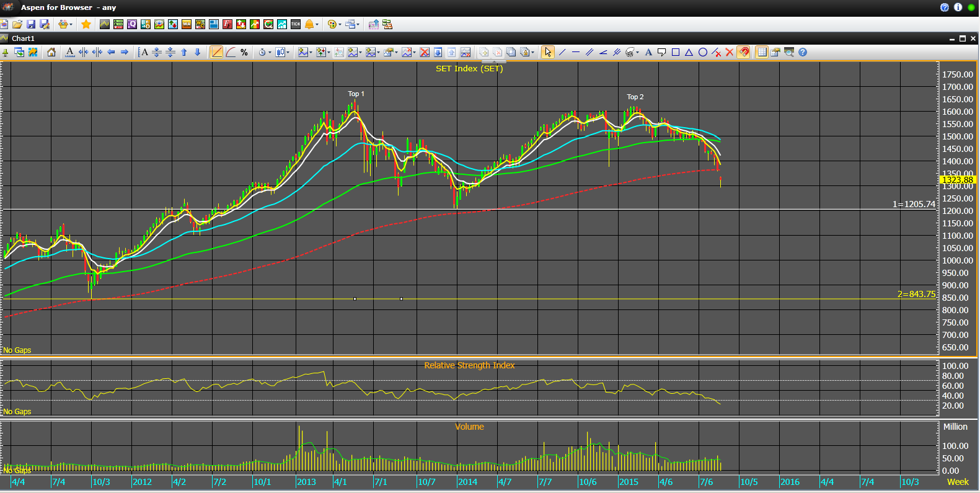
Task: Click the Top 1 annotation label
Action: [356, 94]
